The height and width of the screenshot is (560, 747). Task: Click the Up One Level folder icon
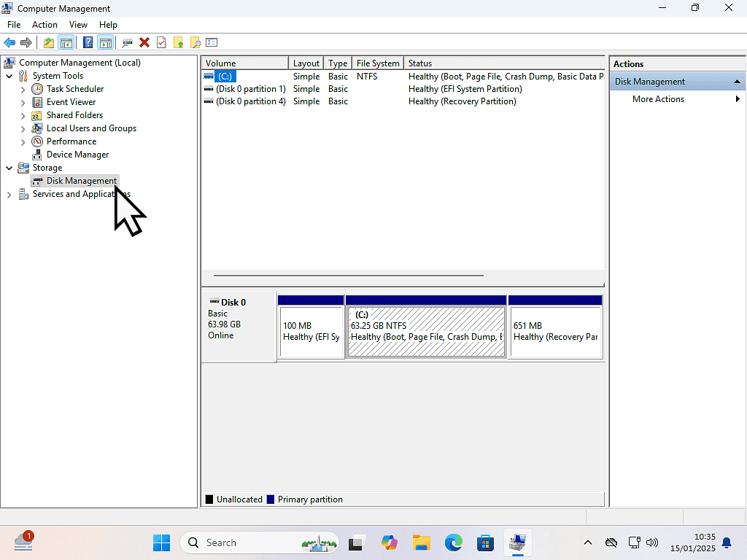click(x=48, y=43)
